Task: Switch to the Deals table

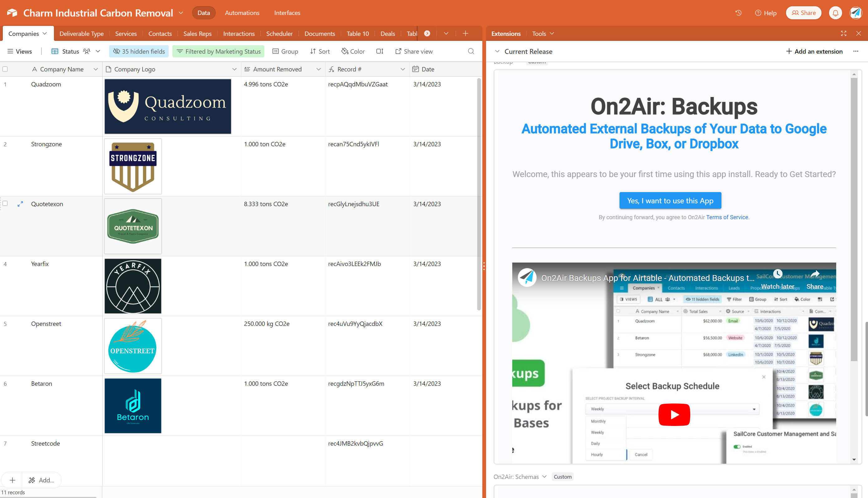Action: pos(387,33)
